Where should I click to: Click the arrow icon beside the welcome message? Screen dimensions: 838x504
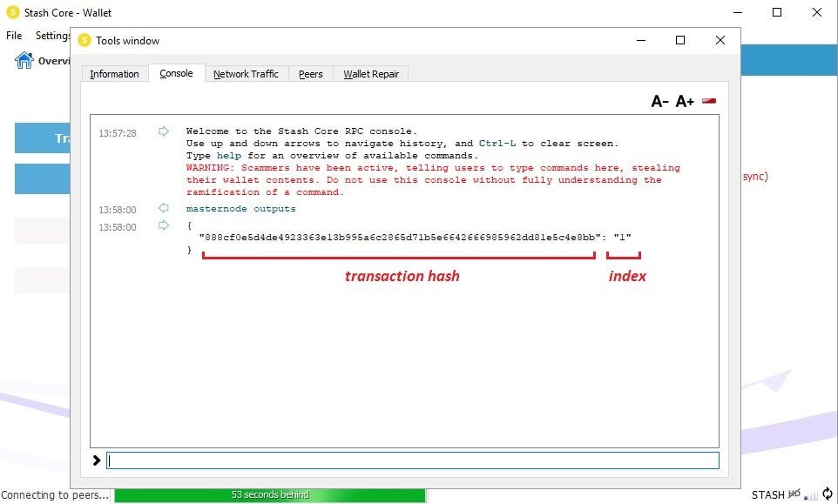pos(164,131)
